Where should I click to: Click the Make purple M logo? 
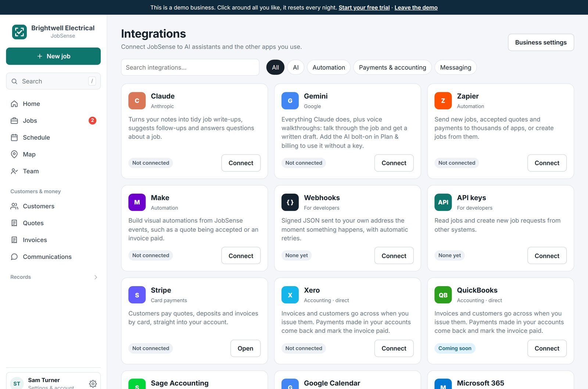137,202
